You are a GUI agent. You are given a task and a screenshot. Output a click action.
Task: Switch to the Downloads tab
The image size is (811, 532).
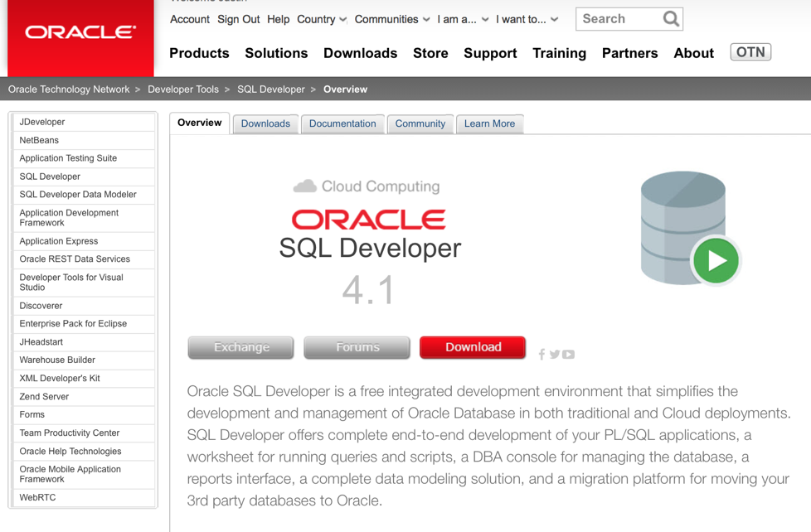(265, 124)
